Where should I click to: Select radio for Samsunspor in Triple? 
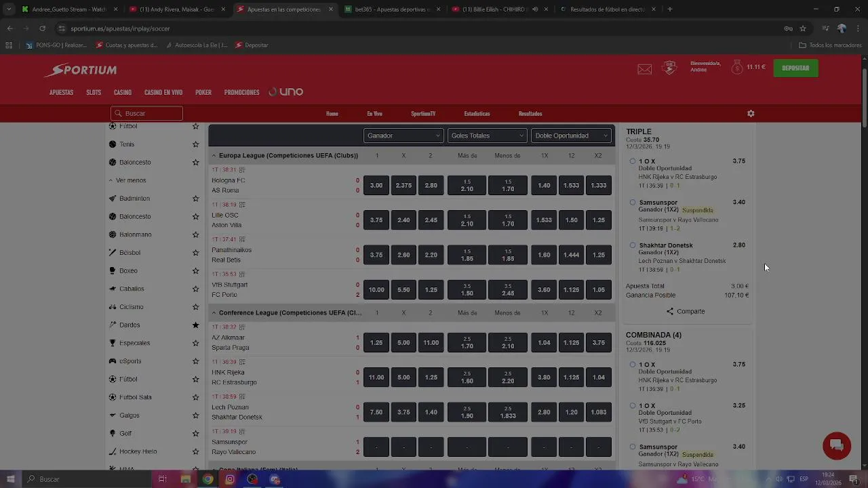[632, 202]
